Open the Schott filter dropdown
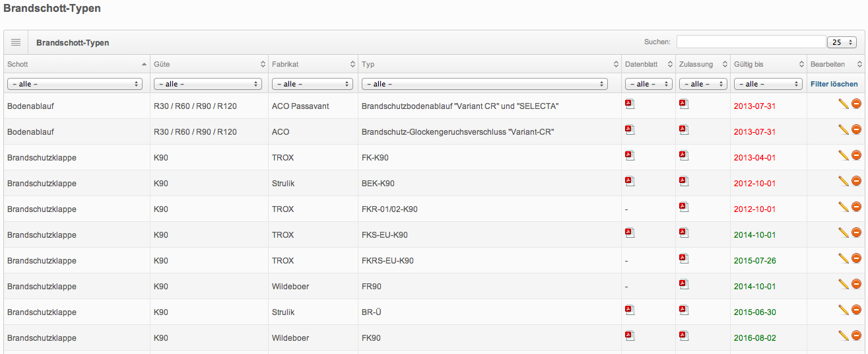 75,84
